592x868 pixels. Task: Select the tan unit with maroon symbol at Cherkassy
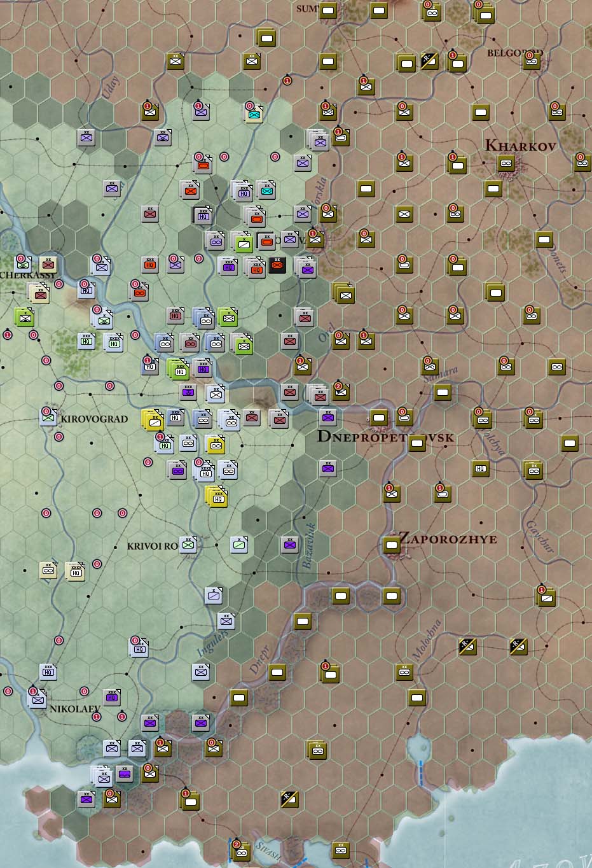pos(48,265)
